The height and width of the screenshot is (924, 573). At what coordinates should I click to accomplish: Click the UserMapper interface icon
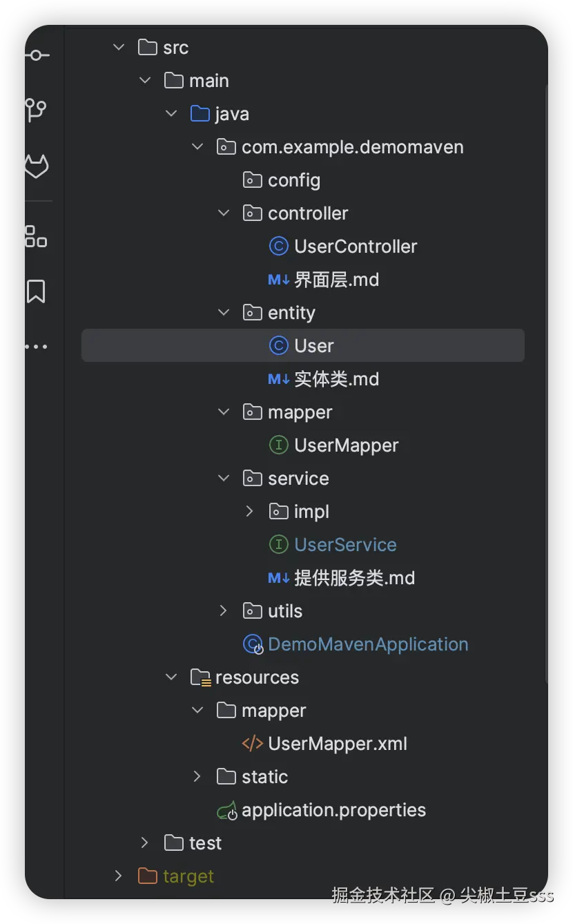(278, 445)
